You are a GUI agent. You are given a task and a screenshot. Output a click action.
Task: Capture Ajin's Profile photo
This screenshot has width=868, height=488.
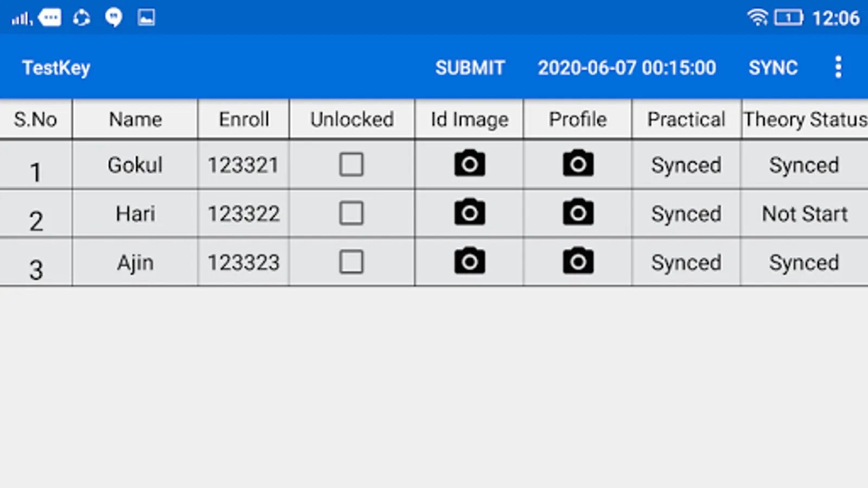[x=578, y=261]
